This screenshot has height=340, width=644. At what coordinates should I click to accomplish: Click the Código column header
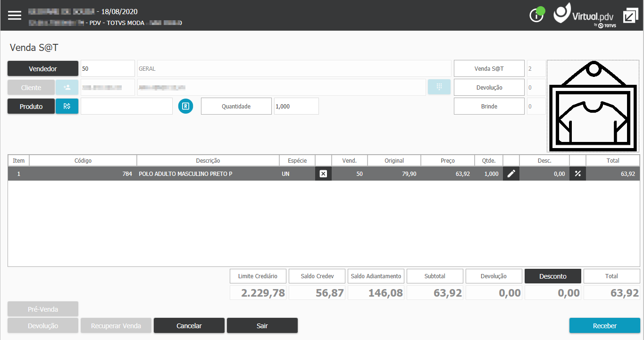tap(83, 160)
